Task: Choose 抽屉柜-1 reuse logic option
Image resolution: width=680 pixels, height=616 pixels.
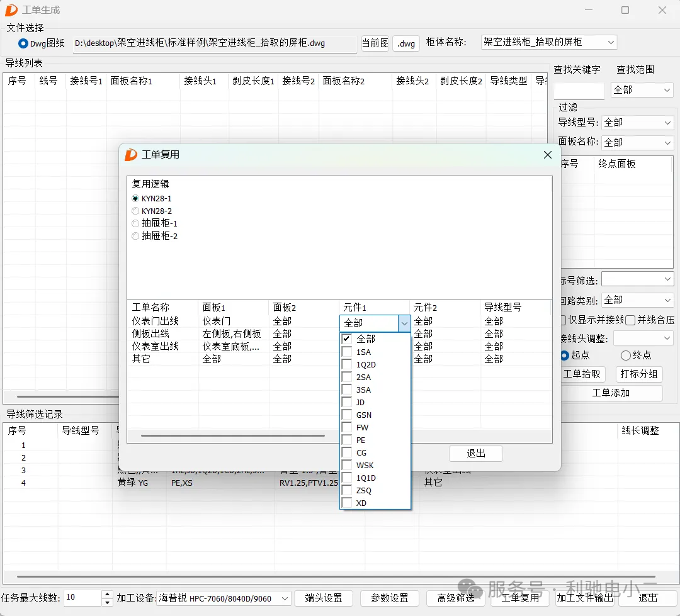Action: click(135, 223)
